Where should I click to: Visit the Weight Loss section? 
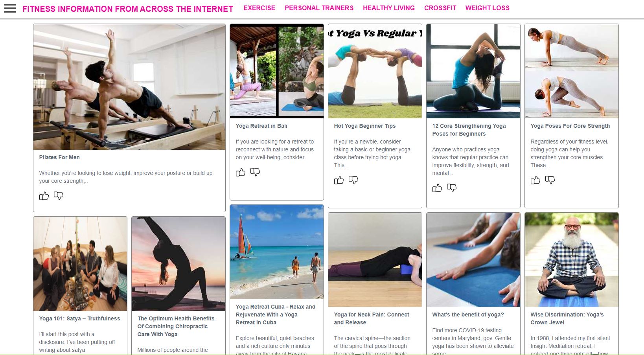tap(487, 8)
